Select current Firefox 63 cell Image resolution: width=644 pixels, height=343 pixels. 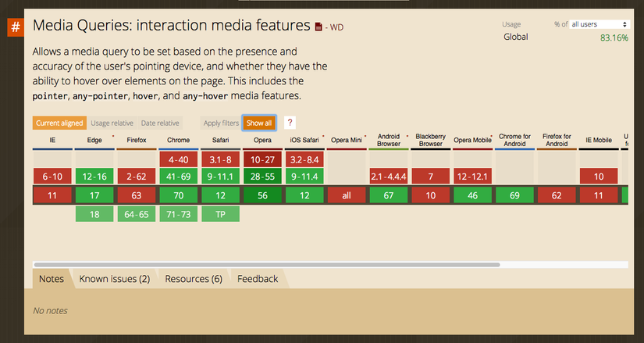click(x=137, y=195)
